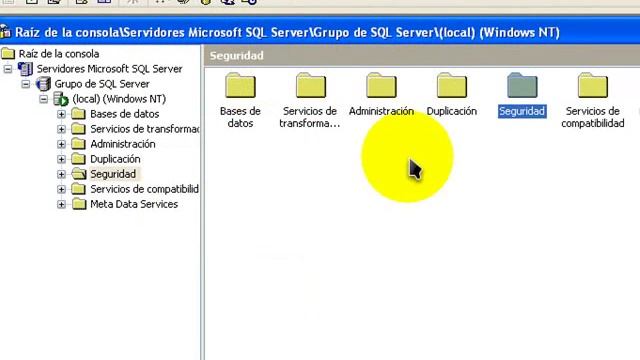Expand the Bases de datos tree node

[x=61, y=114]
